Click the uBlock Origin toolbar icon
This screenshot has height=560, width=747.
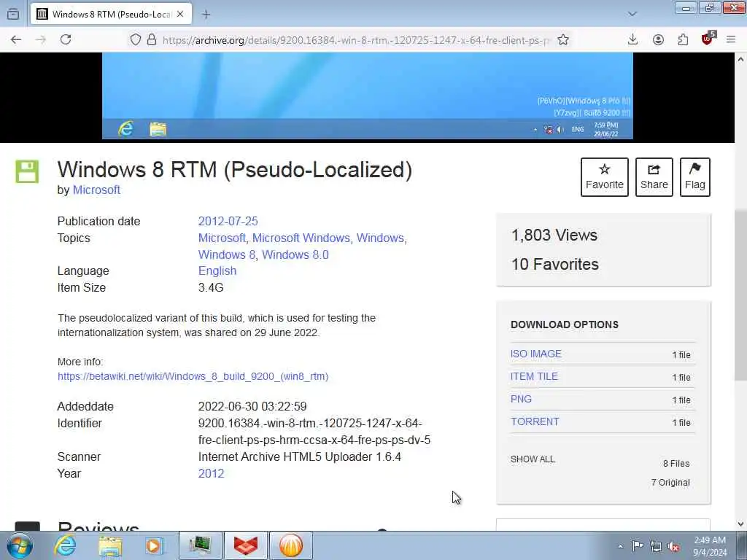(x=708, y=39)
